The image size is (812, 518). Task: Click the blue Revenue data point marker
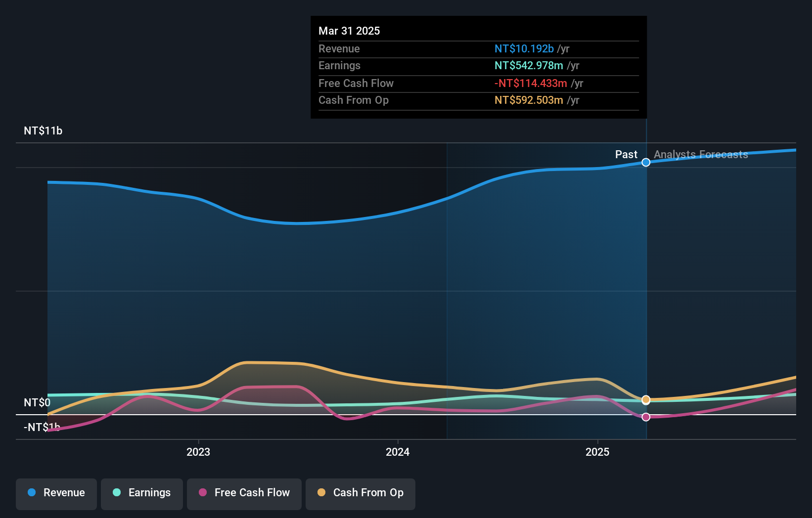(646, 162)
